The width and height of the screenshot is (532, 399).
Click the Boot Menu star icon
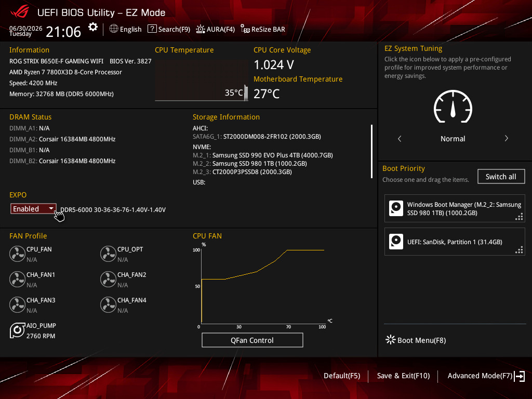[x=391, y=340]
